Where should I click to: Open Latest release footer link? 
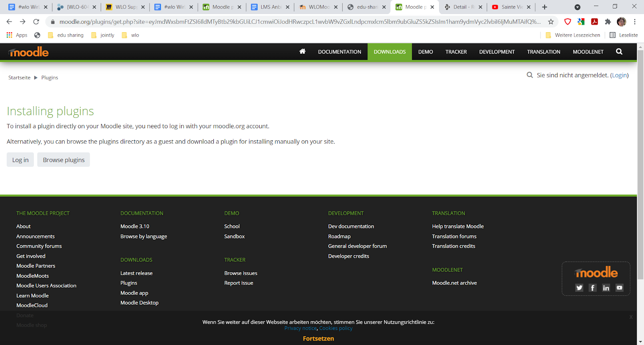(136, 273)
